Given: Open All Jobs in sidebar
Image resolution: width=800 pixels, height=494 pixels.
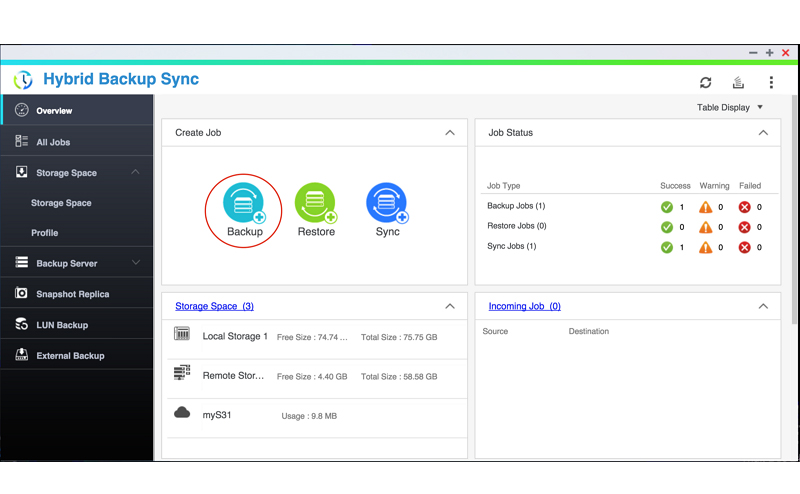Looking at the screenshot, I should coord(77,141).
